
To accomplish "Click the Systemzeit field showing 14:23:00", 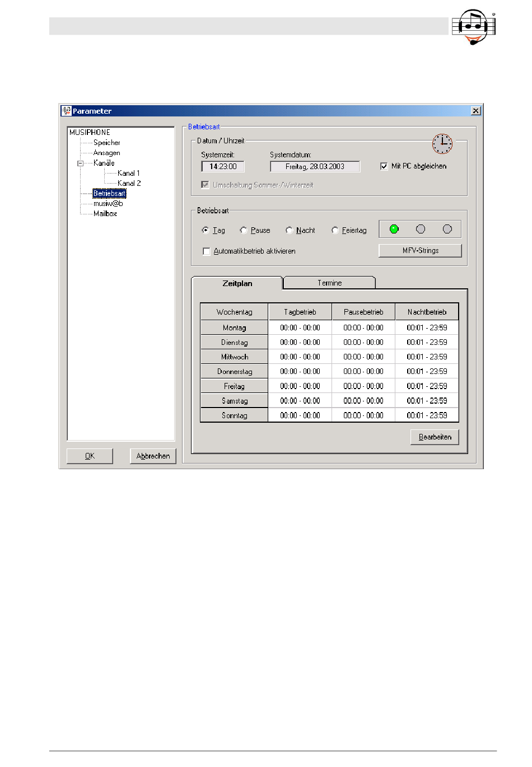I will (x=223, y=166).
